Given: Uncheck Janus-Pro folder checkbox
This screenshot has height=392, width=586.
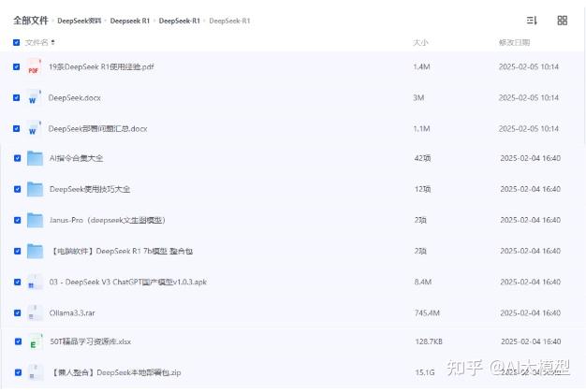Looking at the screenshot, I should coord(18,220).
